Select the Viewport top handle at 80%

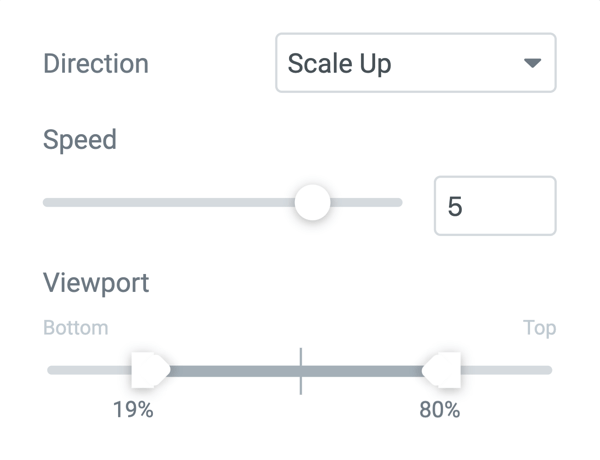442,370
